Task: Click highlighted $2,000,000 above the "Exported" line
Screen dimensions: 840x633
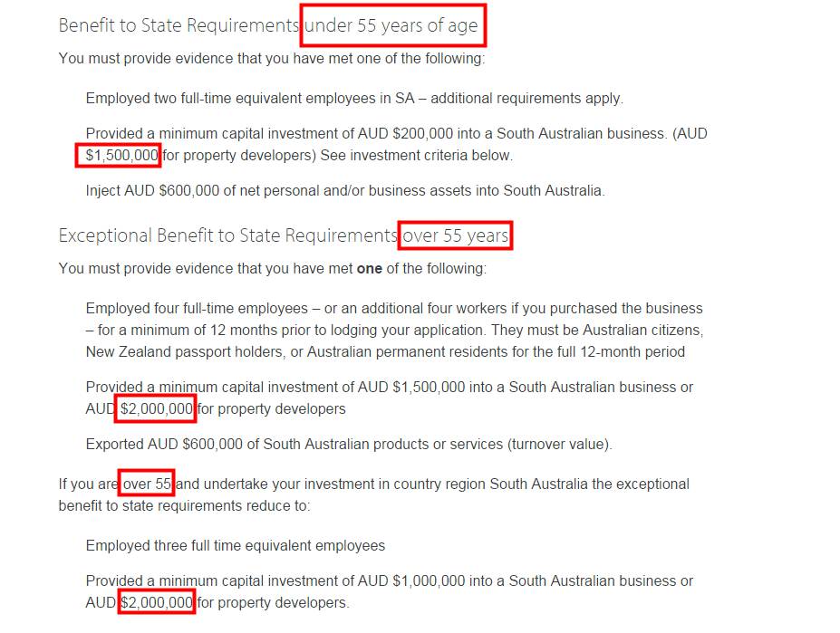Action: click(x=156, y=408)
